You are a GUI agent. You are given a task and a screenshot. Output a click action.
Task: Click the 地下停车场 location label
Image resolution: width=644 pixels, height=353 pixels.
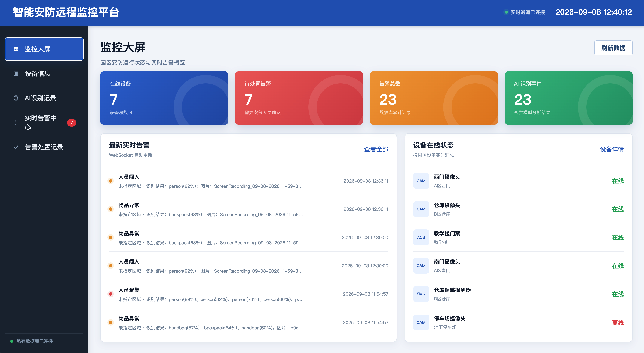[445, 327]
